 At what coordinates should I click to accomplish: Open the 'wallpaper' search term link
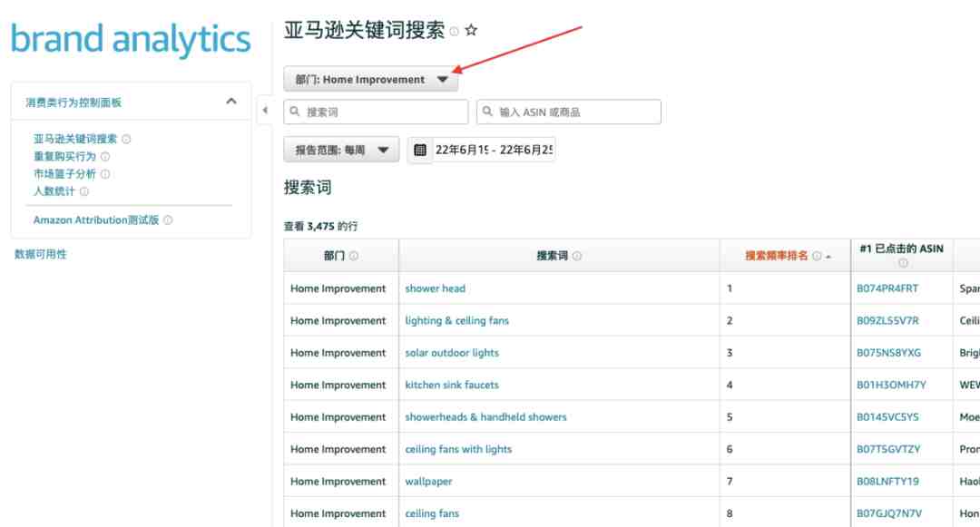(428, 482)
